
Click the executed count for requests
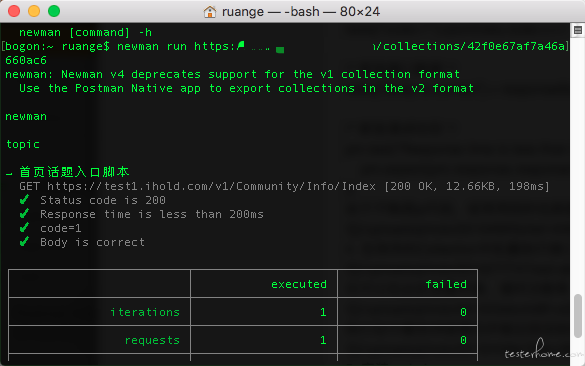click(323, 340)
